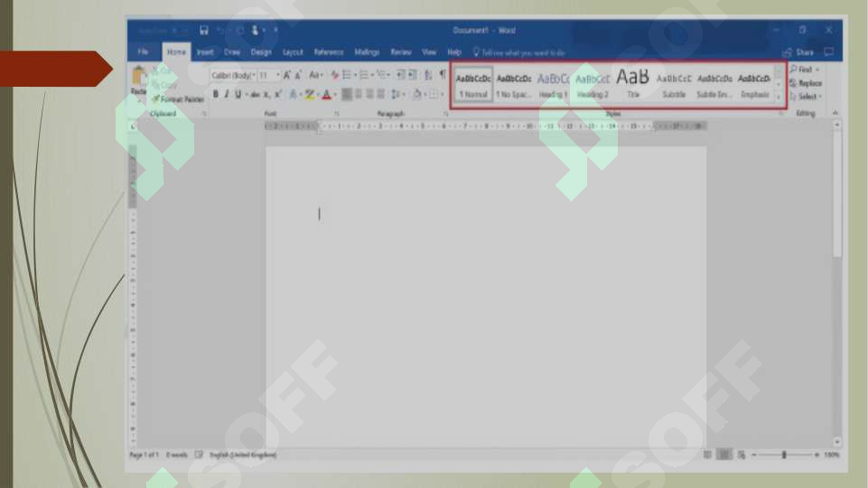Switch to the Insert tab

coord(205,52)
